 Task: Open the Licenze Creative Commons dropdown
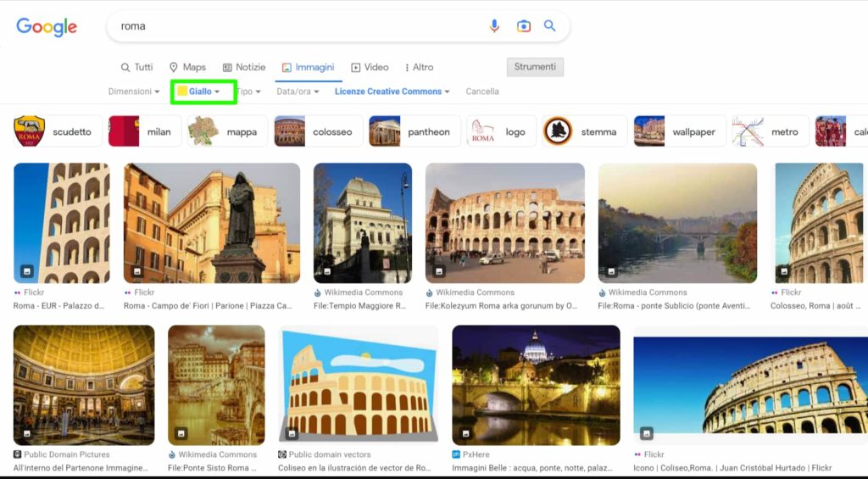[392, 92]
